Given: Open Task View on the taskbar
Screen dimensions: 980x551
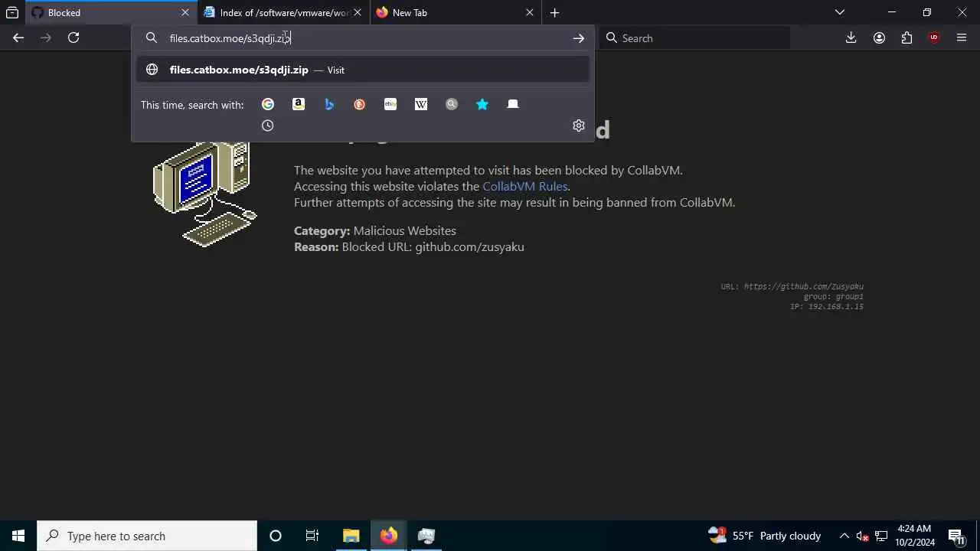Looking at the screenshot, I should (312, 536).
